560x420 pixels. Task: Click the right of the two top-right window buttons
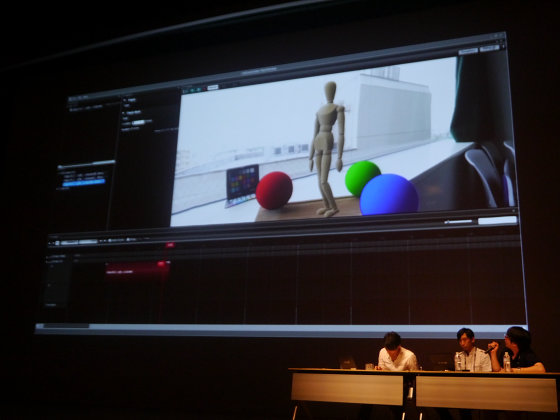(x=489, y=48)
